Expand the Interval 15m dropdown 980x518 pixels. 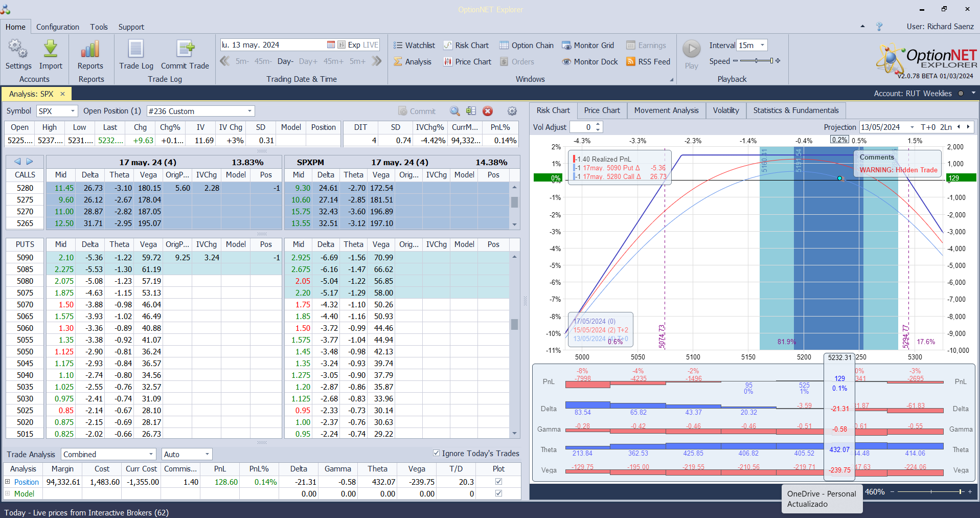point(762,46)
